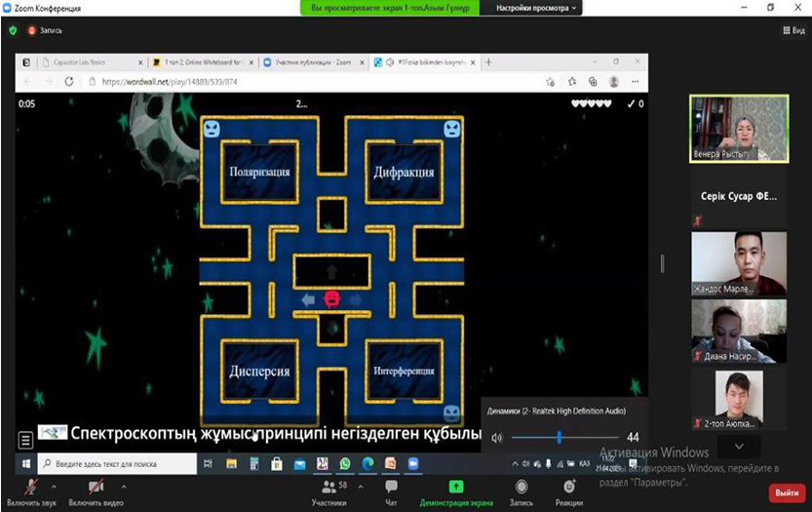Switch to the Online Whiteboard browser tab
Screen dimensions: 812x512
coord(202,62)
